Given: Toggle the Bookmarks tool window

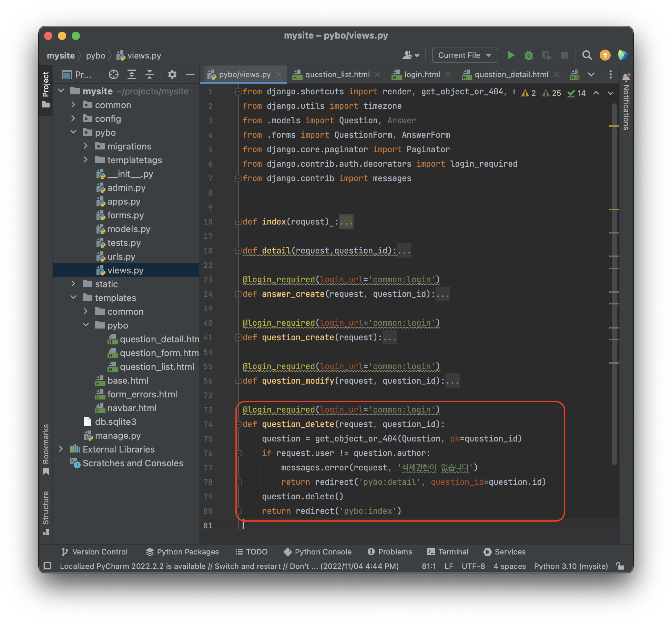Looking at the screenshot, I should [x=45, y=448].
